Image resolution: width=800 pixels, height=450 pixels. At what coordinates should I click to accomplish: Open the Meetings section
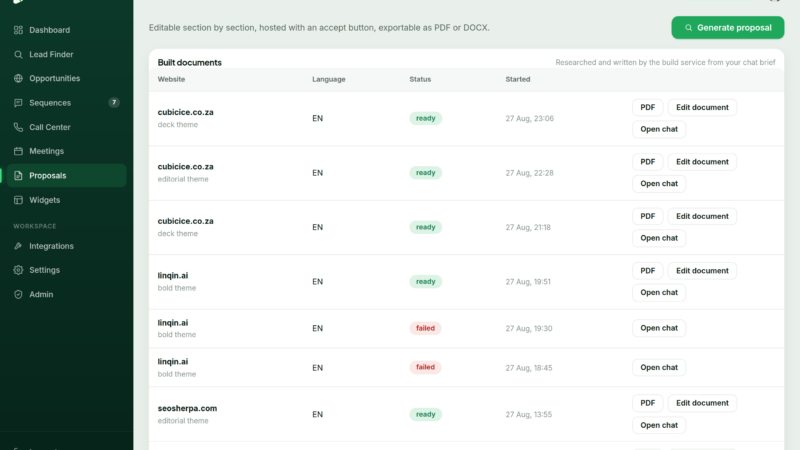[x=66, y=151]
